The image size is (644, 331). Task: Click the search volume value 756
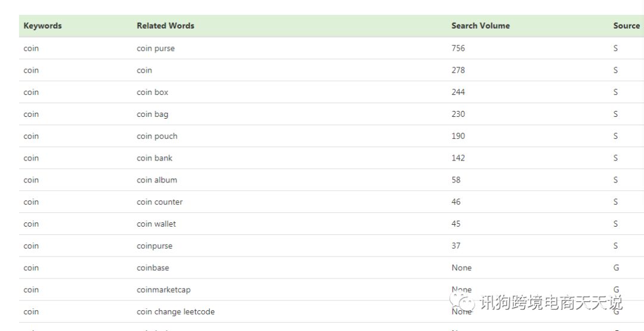coord(458,48)
